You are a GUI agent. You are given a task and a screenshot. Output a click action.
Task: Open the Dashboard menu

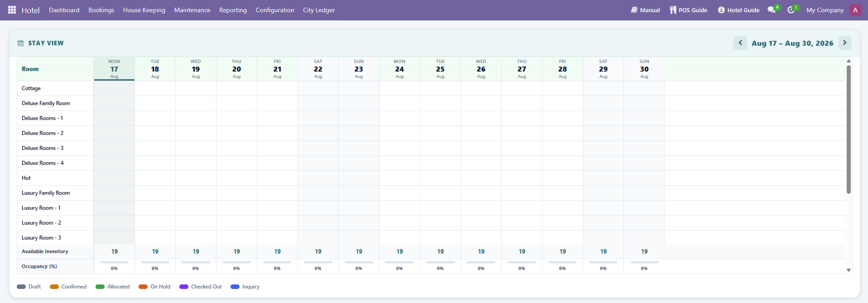coord(64,10)
